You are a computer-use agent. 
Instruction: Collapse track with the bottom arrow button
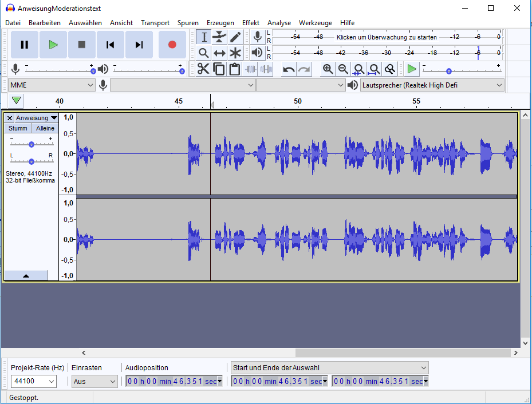click(x=26, y=276)
